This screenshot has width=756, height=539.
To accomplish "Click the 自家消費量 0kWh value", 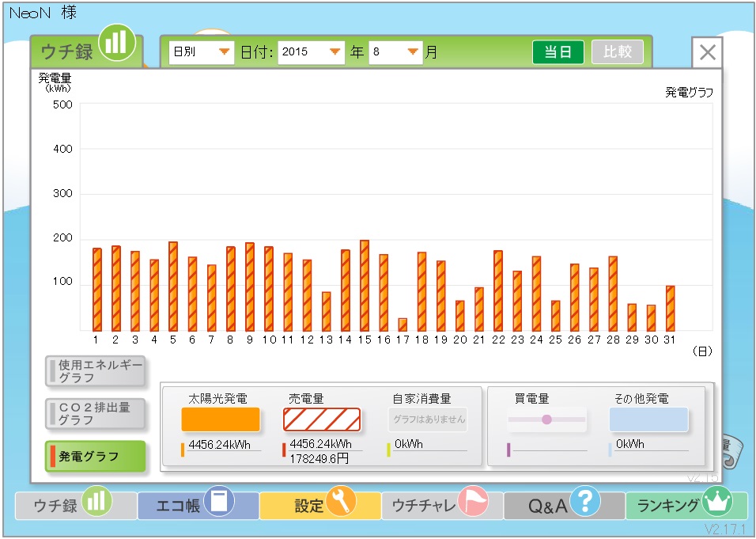I will click(408, 443).
